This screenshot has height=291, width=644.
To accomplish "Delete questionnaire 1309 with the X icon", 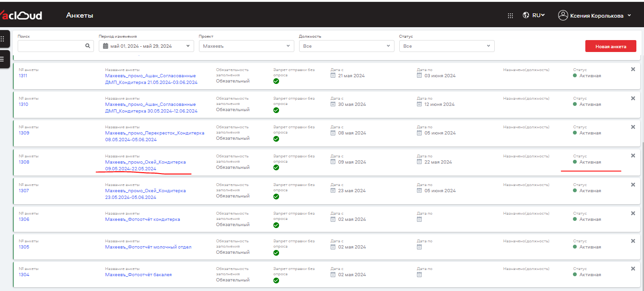I will [633, 127].
